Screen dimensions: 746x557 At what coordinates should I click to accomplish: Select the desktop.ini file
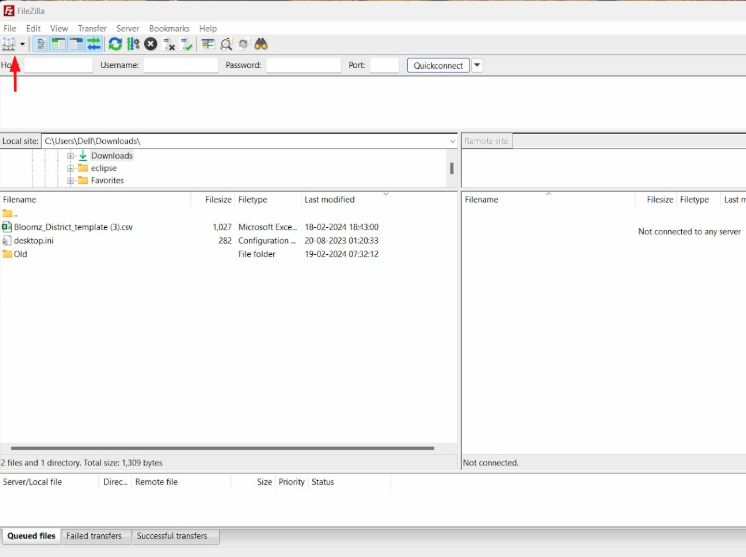coord(33,241)
